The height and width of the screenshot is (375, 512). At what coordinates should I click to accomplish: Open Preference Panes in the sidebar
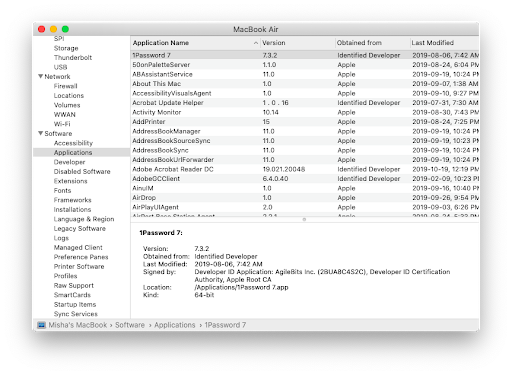(81, 257)
